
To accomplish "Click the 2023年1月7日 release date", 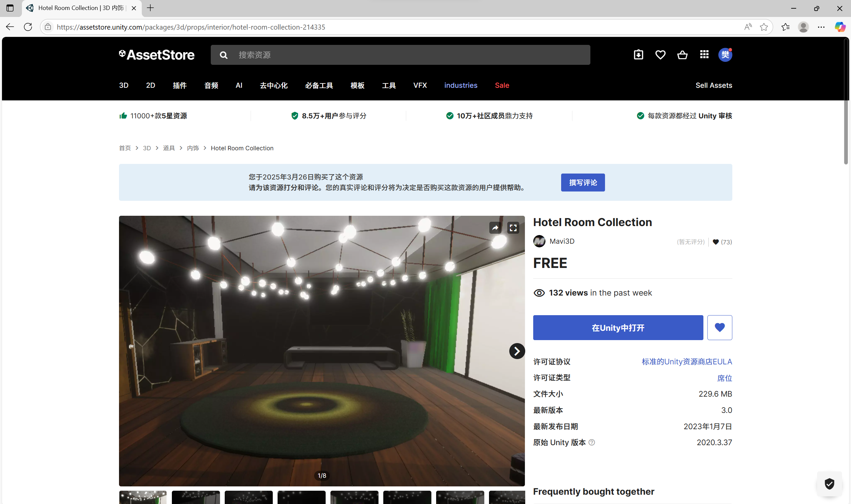I will click(708, 426).
